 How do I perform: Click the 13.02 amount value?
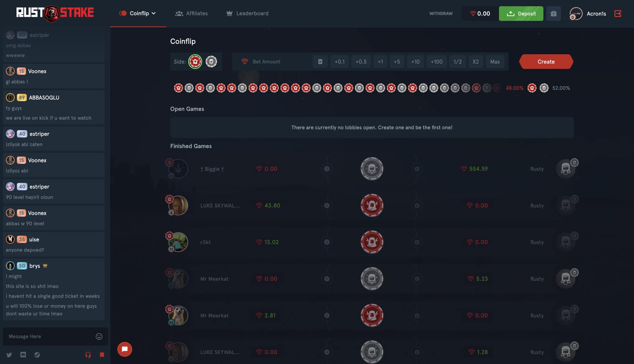[x=272, y=242]
